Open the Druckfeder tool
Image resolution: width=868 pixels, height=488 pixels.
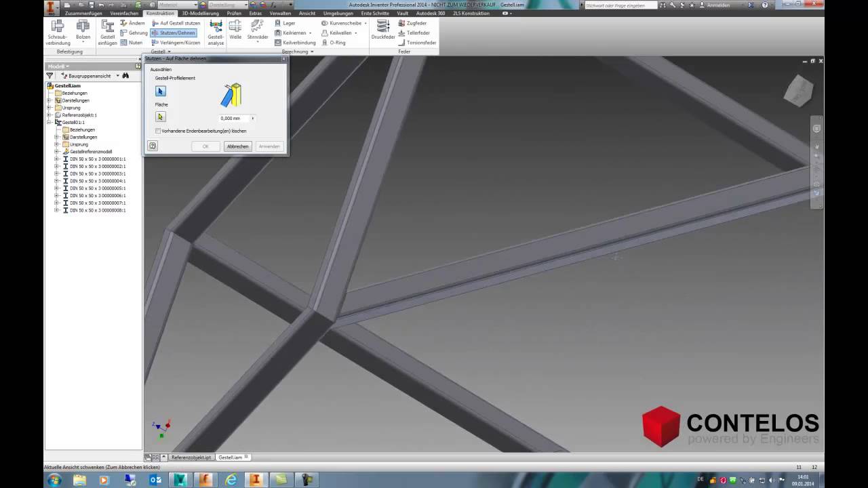click(383, 30)
